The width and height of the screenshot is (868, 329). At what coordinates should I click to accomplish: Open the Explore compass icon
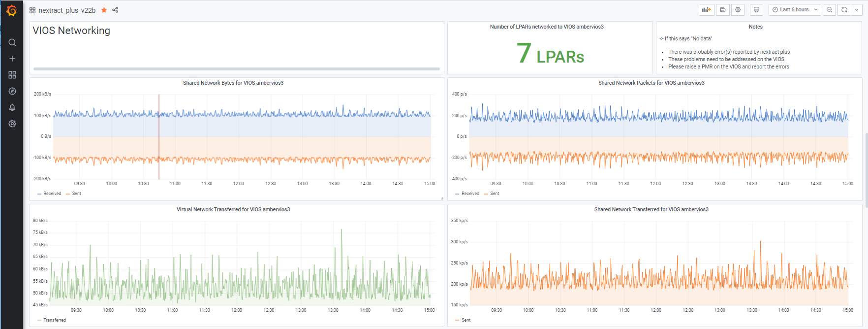[12, 91]
